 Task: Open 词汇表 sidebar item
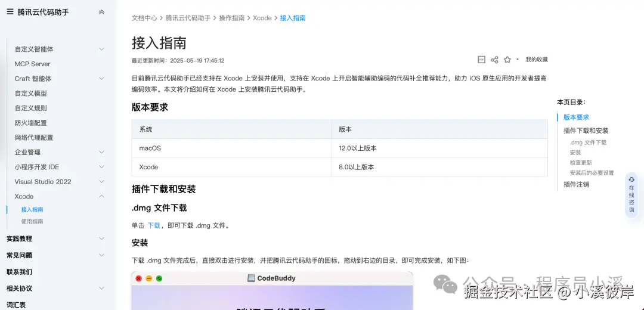click(x=16, y=305)
